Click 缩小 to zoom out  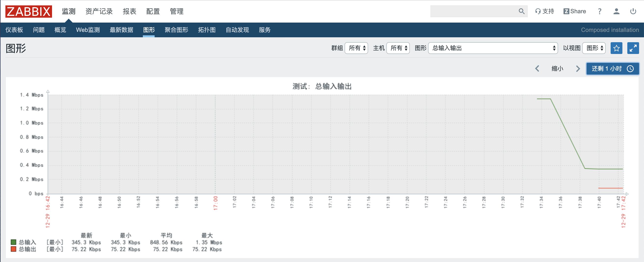557,68
